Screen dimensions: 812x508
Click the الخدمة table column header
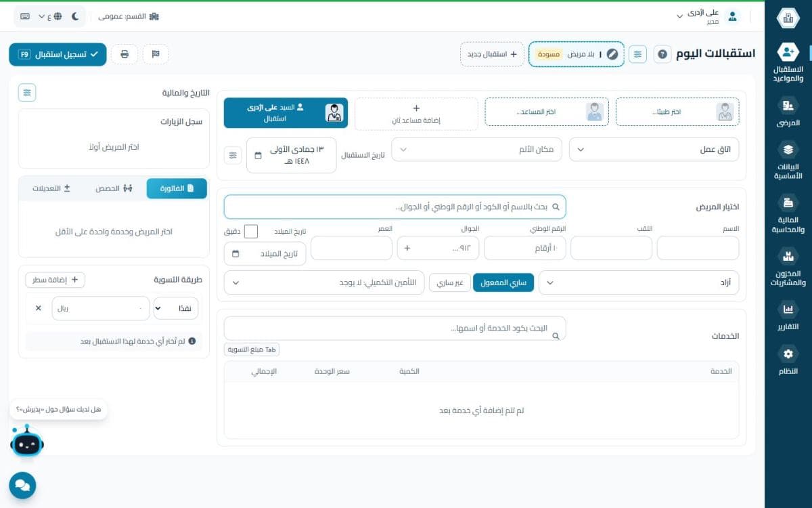pos(721,371)
